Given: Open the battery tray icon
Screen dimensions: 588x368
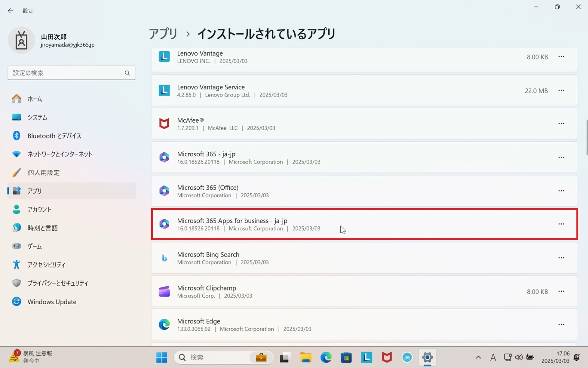Looking at the screenshot, I should [x=530, y=357].
